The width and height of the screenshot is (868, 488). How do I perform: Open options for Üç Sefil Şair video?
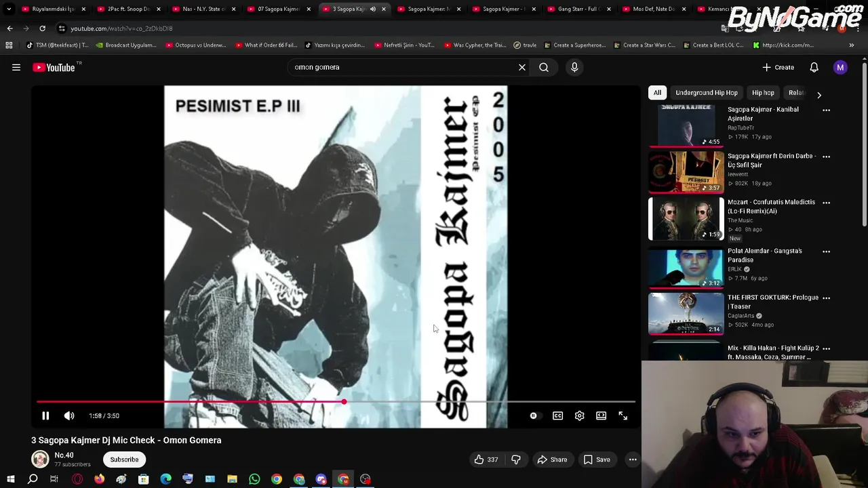point(826,157)
